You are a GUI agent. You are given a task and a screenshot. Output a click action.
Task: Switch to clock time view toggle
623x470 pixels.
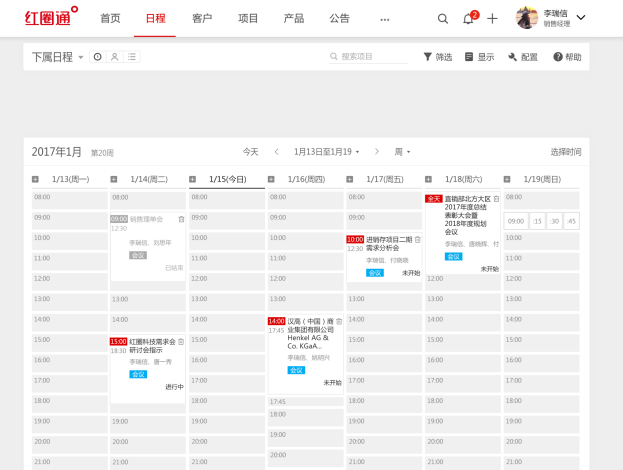click(x=98, y=57)
